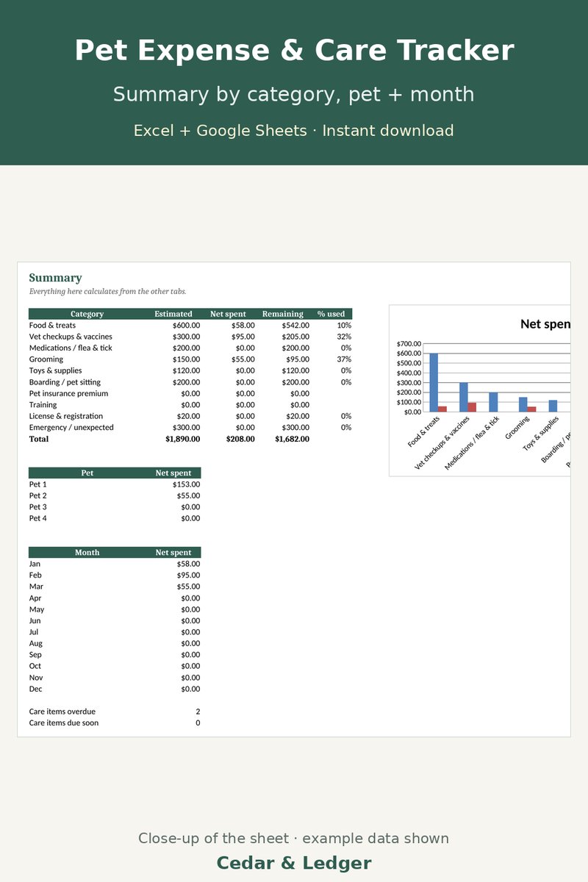588x882 pixels.
Task: Click the "Pet insurance premium" row label
Action: (x=68, y=393)
